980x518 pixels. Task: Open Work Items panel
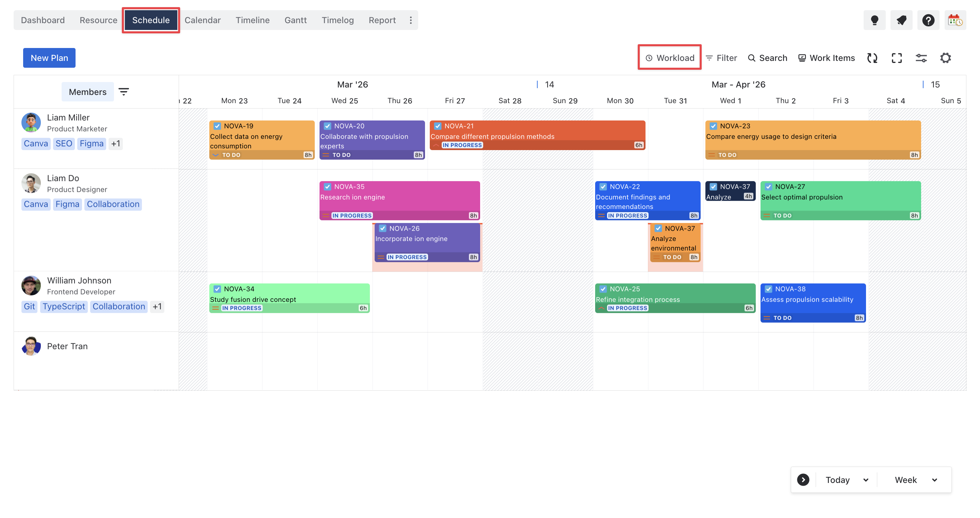click(826, 58)
